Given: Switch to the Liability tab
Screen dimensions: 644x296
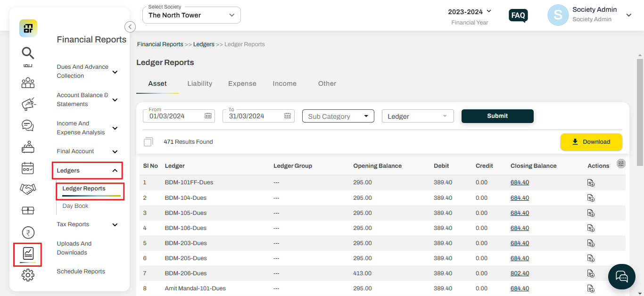Looking at the screenshot, I should coord(199,83).
